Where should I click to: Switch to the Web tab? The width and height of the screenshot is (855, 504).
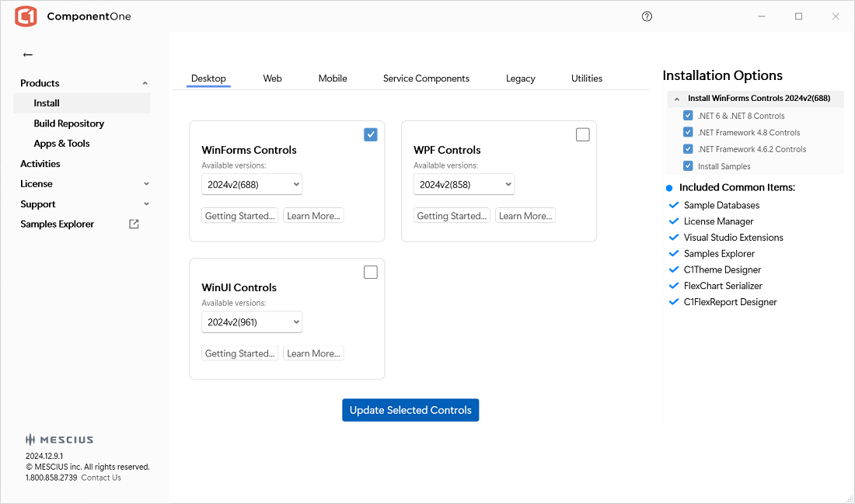pos(272,78)
